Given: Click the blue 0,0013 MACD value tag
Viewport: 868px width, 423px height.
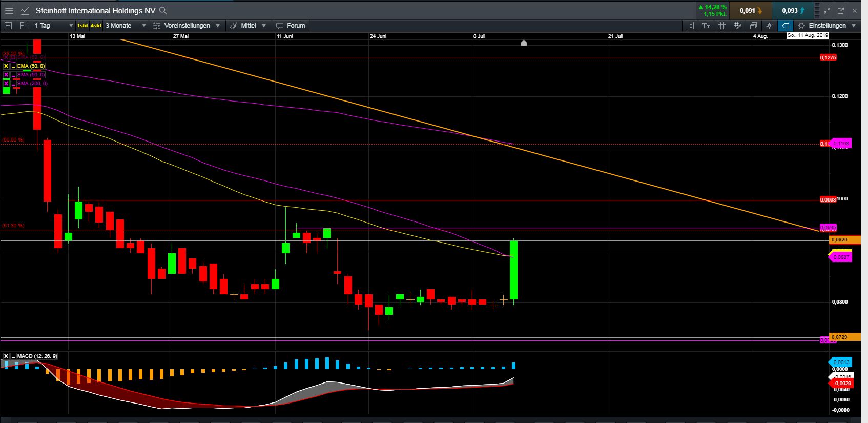Looking at the screenshot, I should click(x=840, y=362).
